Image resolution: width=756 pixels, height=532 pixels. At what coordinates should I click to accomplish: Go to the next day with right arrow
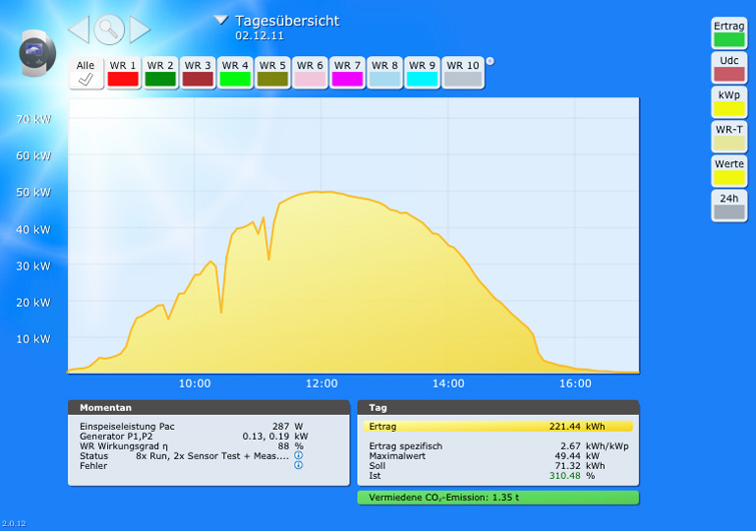pyautogui.click(x=140, y=30)
